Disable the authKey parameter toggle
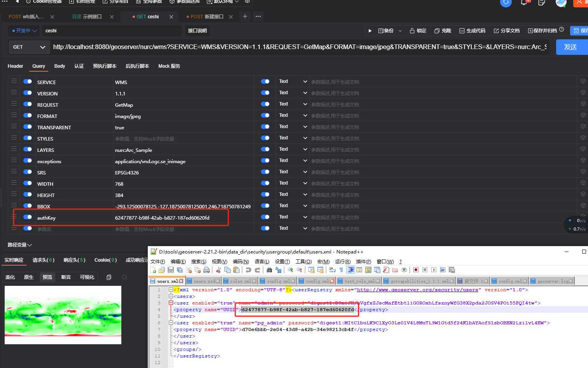588x368 pixels. (28, 217)
